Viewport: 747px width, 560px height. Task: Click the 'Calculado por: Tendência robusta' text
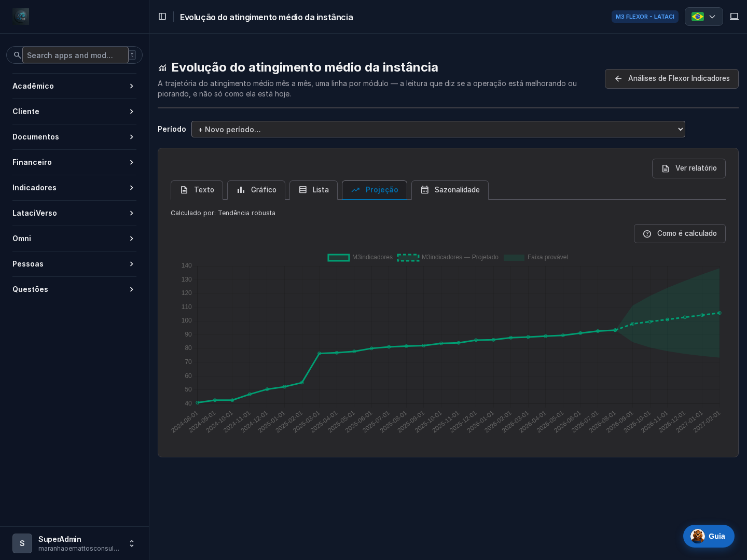click(223, 213)
